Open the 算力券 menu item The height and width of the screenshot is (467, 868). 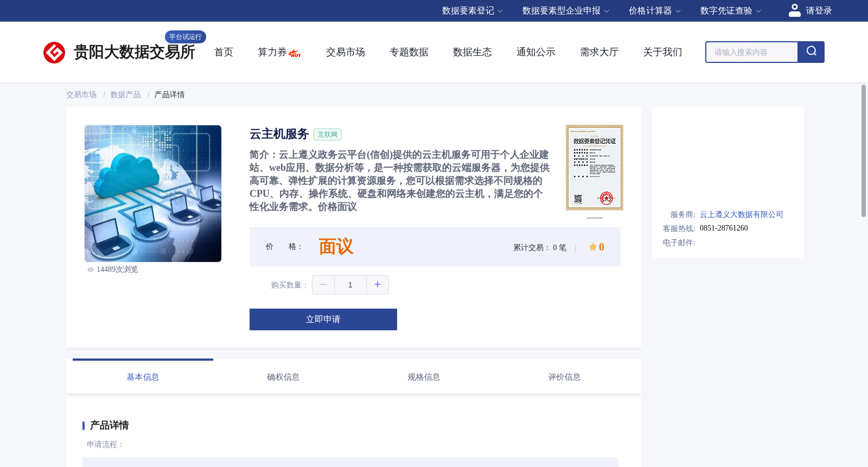[272, 52]
